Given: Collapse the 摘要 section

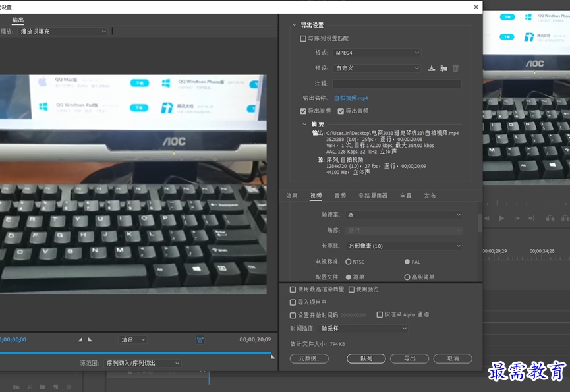Looking at the screenshot, I should [x=304, y=124].
